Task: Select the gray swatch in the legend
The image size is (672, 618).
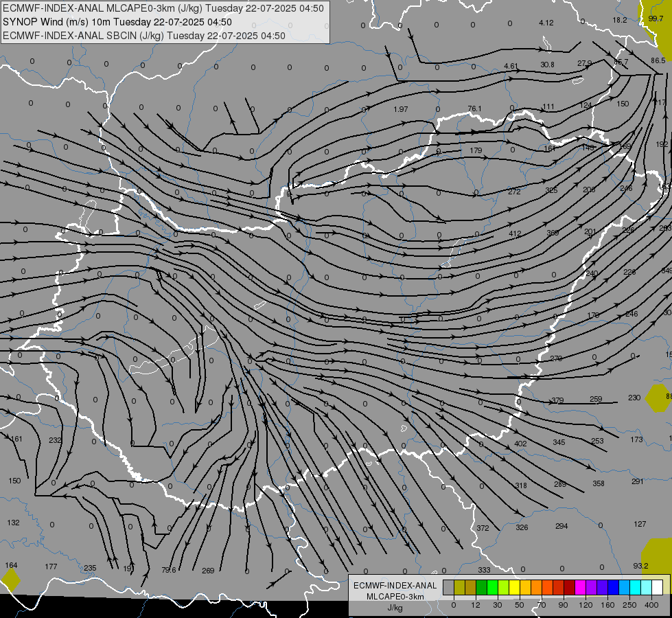Action: point(448,588)
